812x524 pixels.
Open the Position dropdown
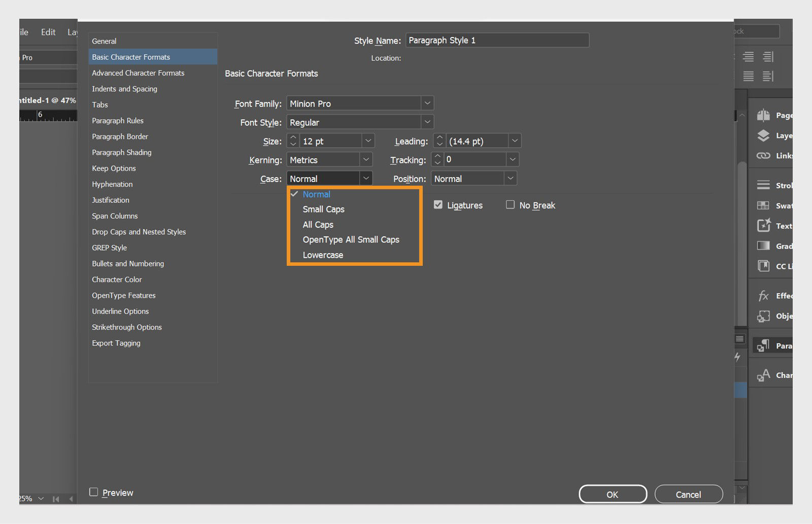tap(511, 178)
